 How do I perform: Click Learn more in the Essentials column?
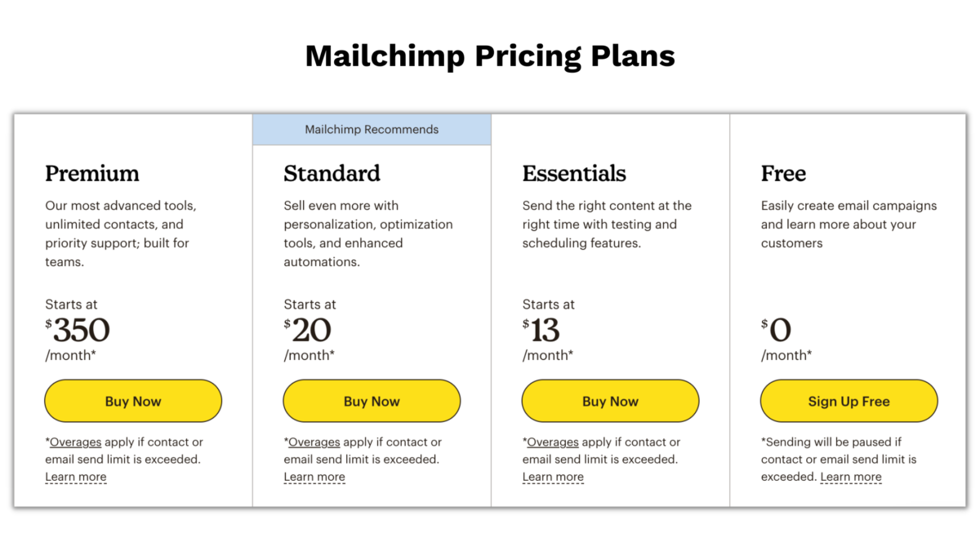pyautogui.click(x=553, y=476)
